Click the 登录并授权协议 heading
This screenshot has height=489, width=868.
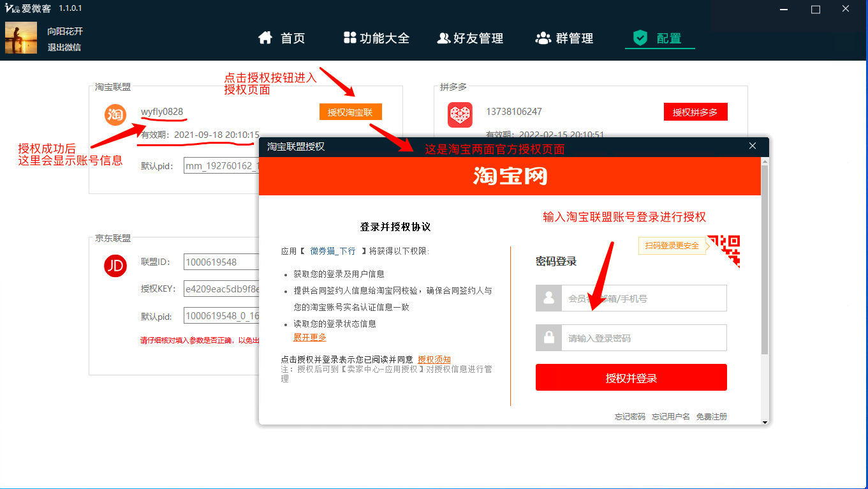click(x=395, y=227)
